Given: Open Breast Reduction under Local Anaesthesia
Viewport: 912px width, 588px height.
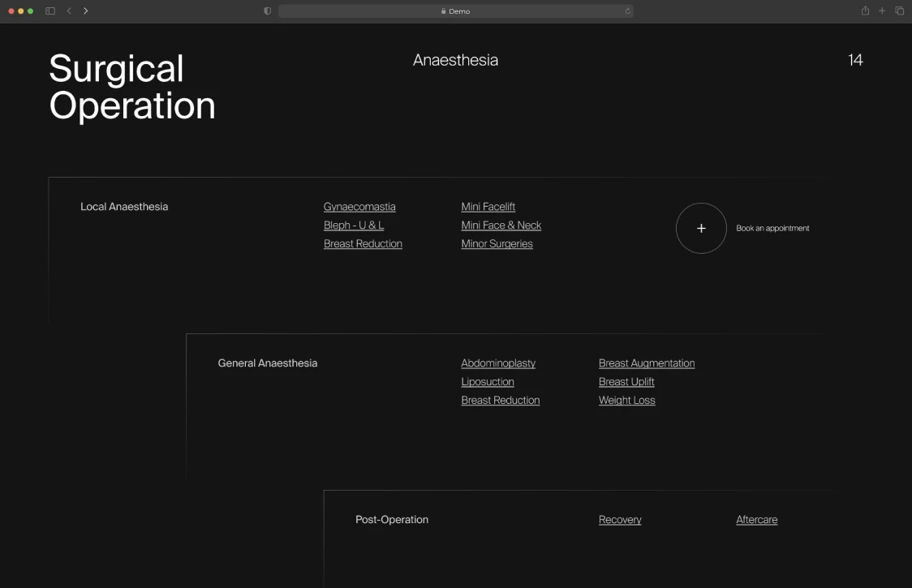Looking at the screenshot, I should pos(363,243).
